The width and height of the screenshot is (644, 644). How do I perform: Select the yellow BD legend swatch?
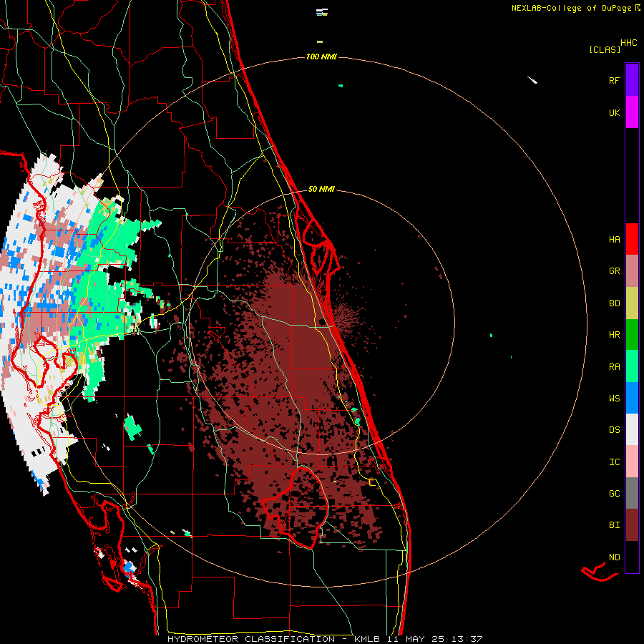click(632, 303)
